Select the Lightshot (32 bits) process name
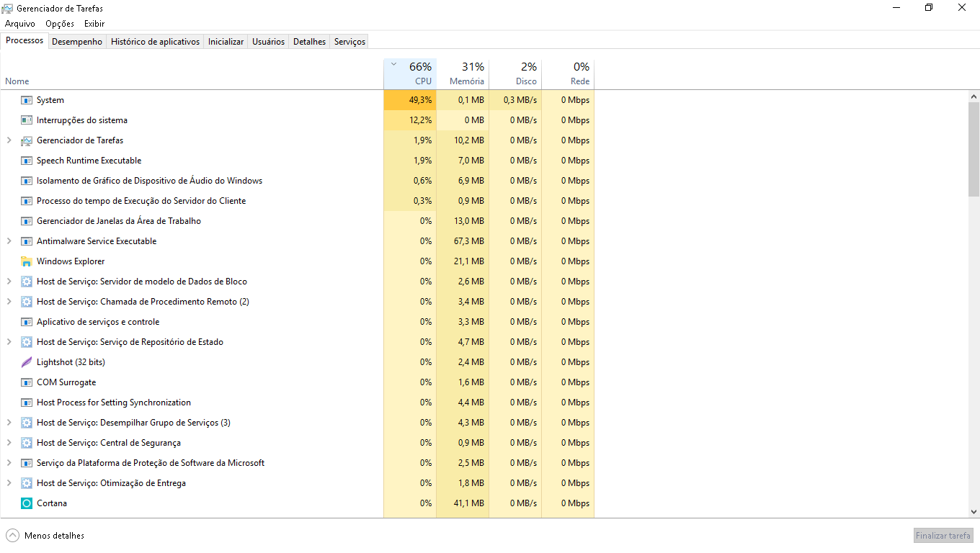Screen dimensions: 980x553 pos(71,362)
